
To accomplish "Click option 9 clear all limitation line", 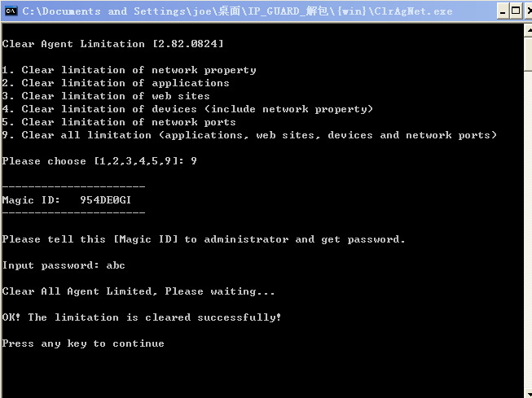I will pyautogui.click(x=249, y=135).
